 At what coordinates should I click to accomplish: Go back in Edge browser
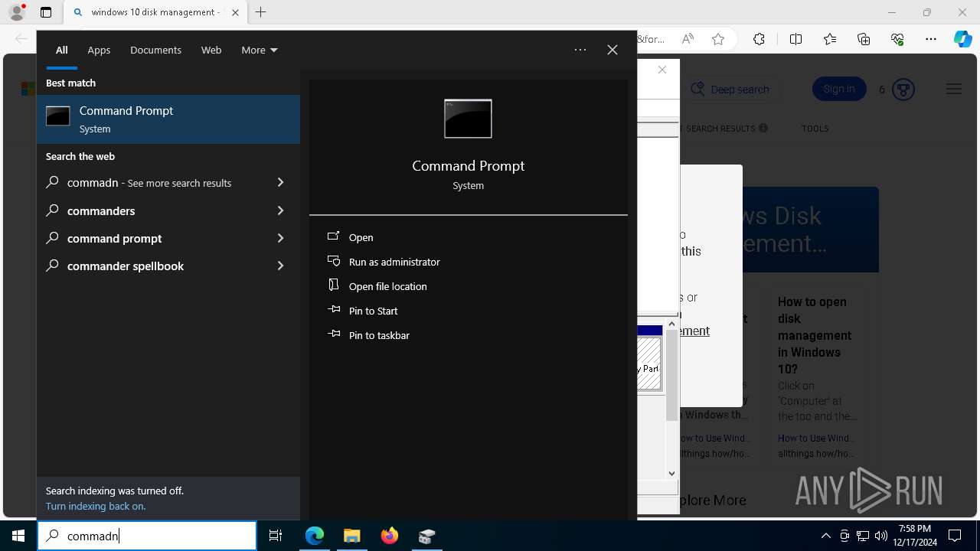(21, 39)
